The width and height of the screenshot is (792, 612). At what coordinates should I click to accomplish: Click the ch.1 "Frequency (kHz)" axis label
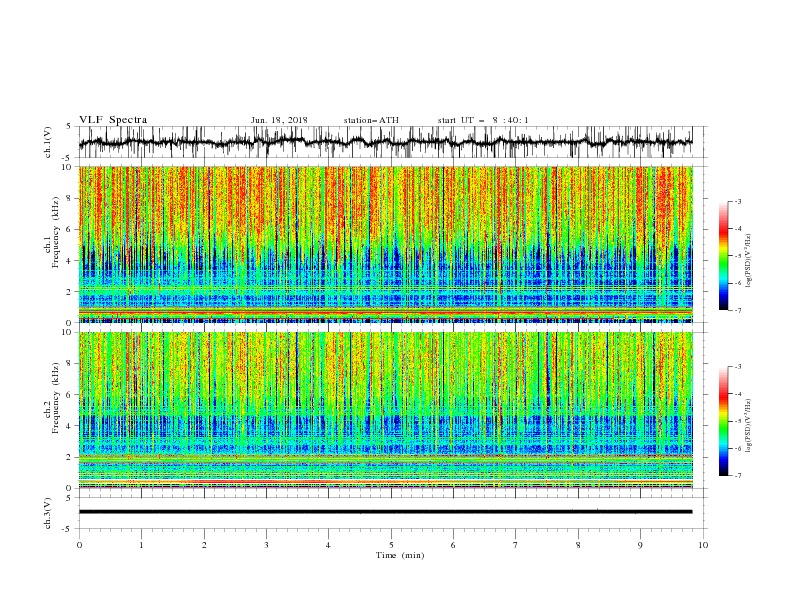point(55,232)
